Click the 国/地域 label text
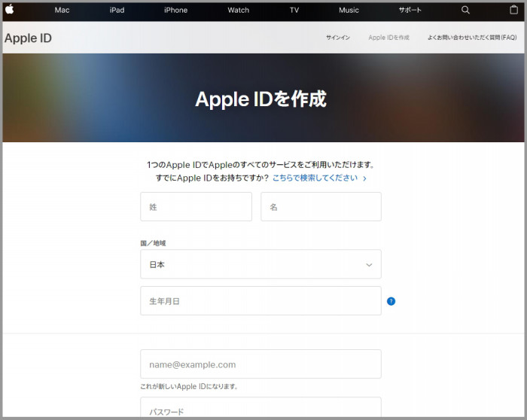 pos(153,243)
